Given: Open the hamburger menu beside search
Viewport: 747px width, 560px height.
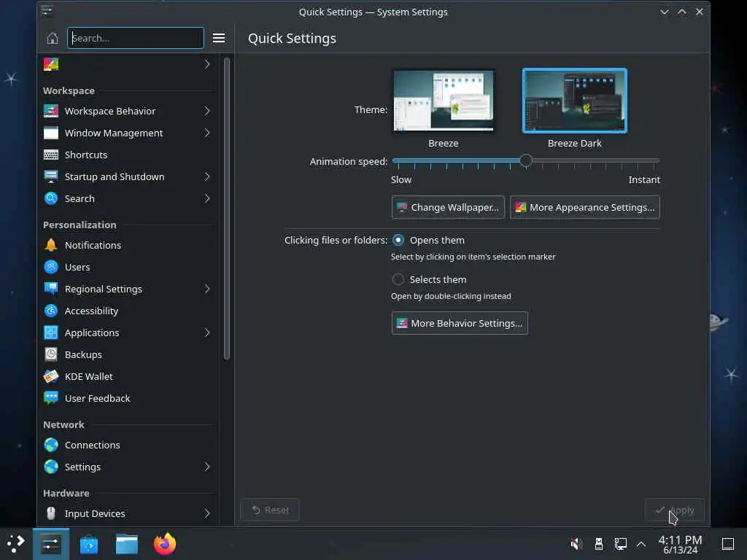Looking at the screenshot, I should tap(219, 38).
